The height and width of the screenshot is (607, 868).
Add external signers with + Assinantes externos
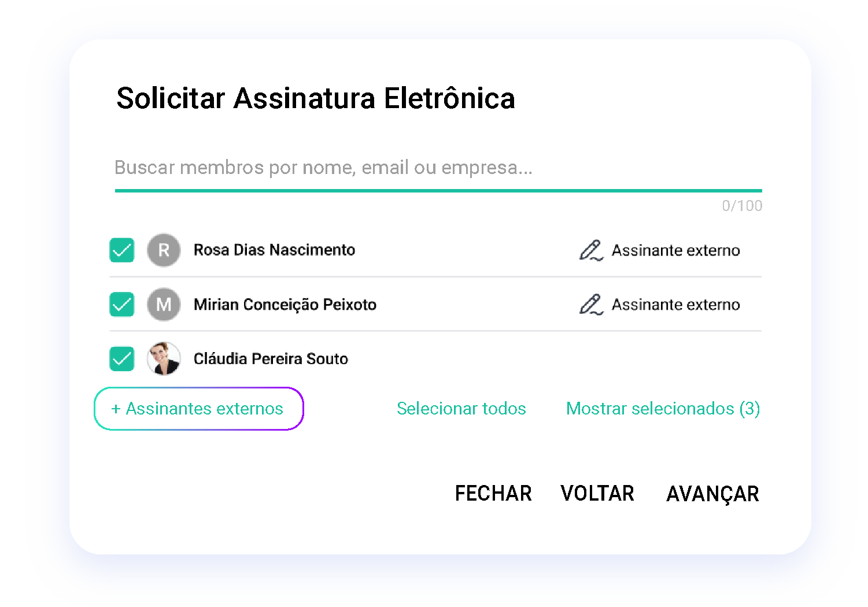point(198,409)
